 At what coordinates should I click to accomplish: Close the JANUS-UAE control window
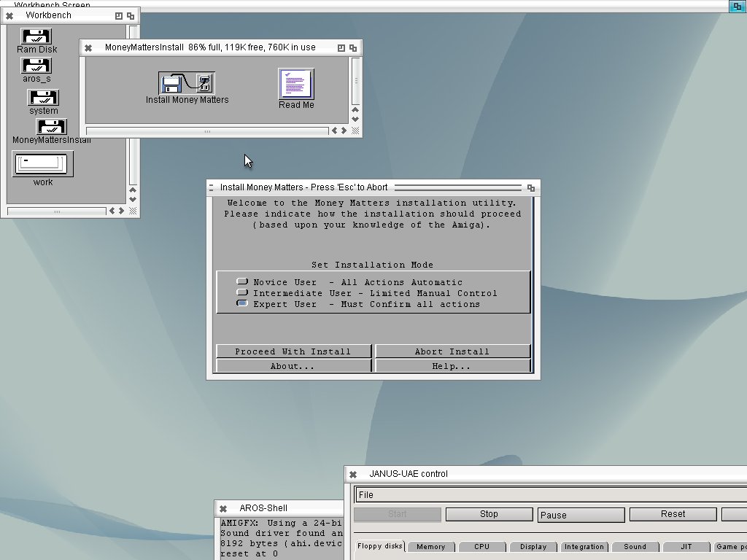pos(353,474)
